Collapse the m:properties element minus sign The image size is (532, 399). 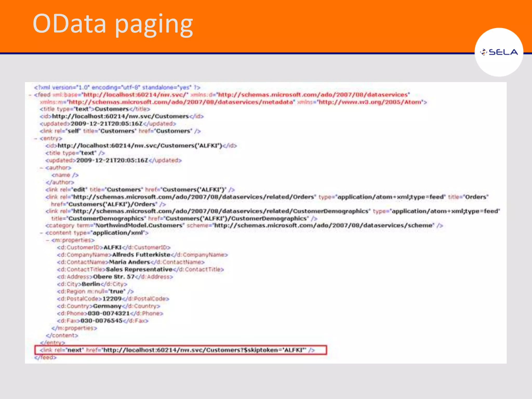pos(47,241)
